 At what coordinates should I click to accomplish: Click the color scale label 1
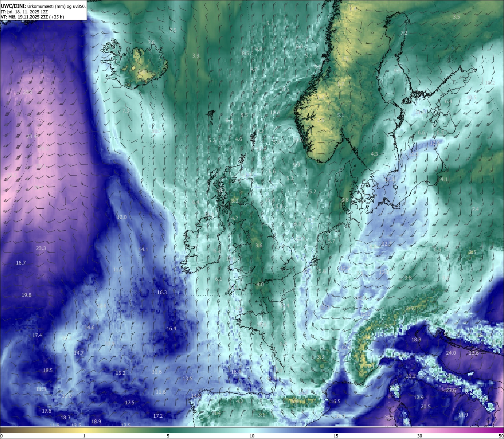pyautogui.click(x=84, y=436)
